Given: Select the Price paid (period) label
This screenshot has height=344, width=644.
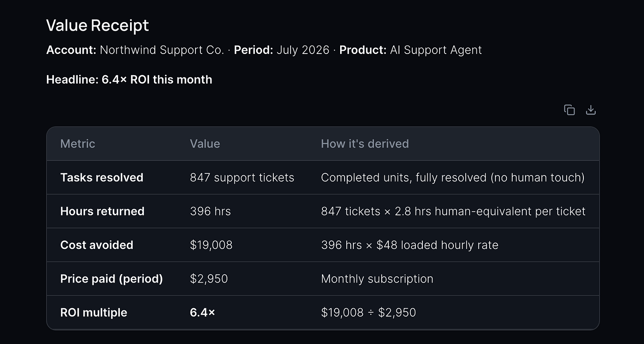Looking at the screenshot, I should [x=111, y=279].
